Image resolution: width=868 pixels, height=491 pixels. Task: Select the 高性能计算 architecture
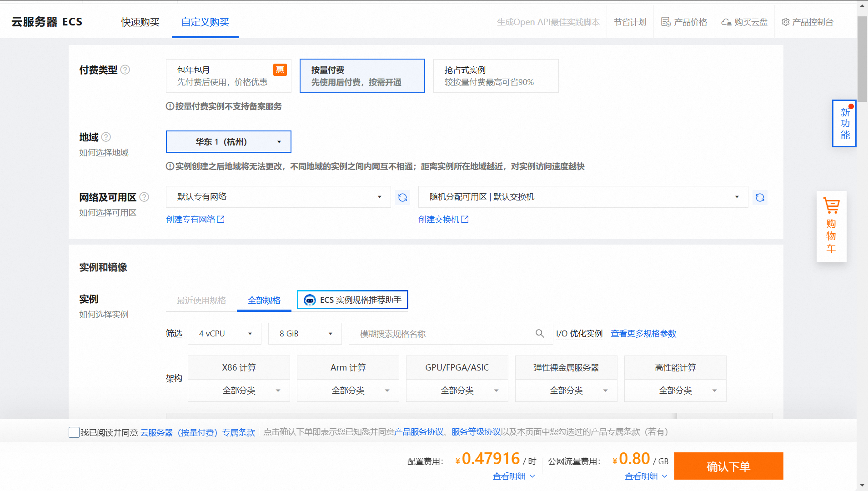pos(675,367)
